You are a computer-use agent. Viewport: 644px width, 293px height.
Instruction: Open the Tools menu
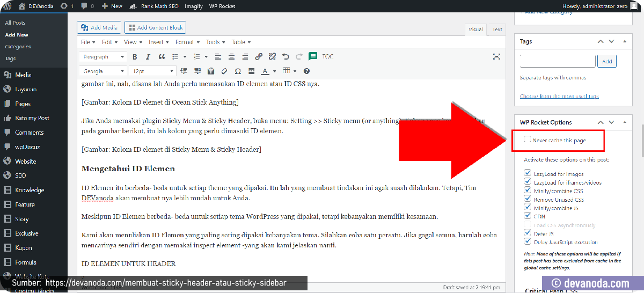pos(216,42)
